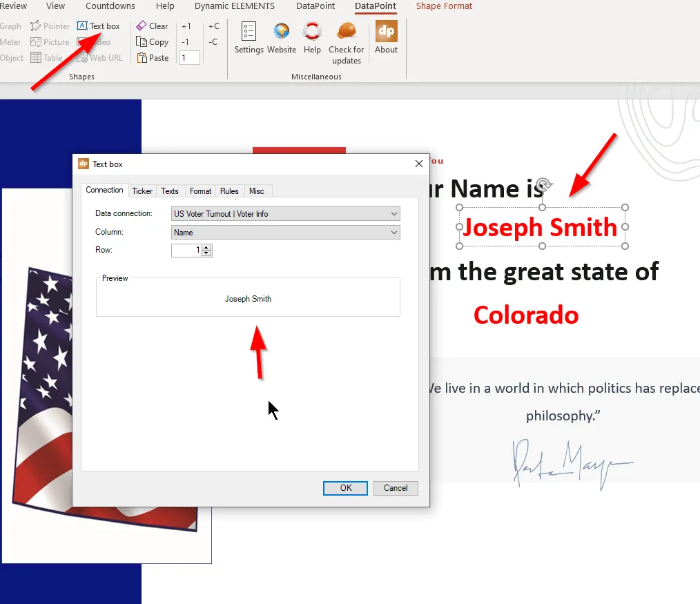This screenshot has height=604, width=700.
Task: Select the Object shape button
Action: [x=12, y=57]
